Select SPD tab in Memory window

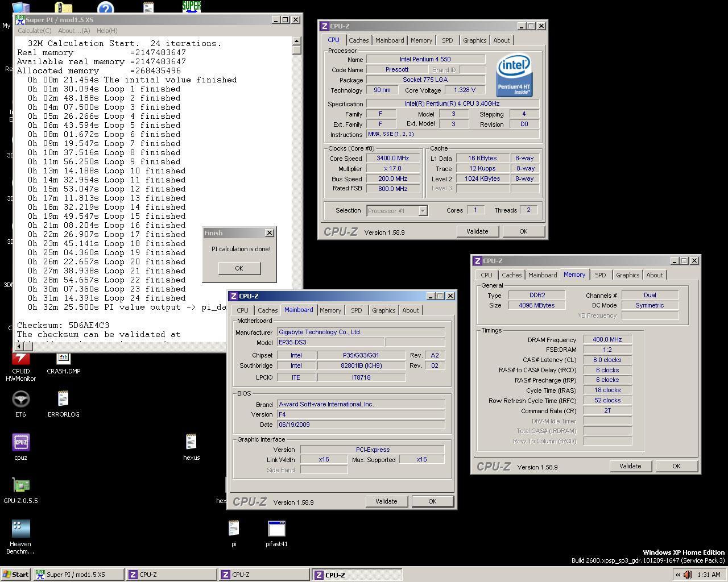pos(600,275)
